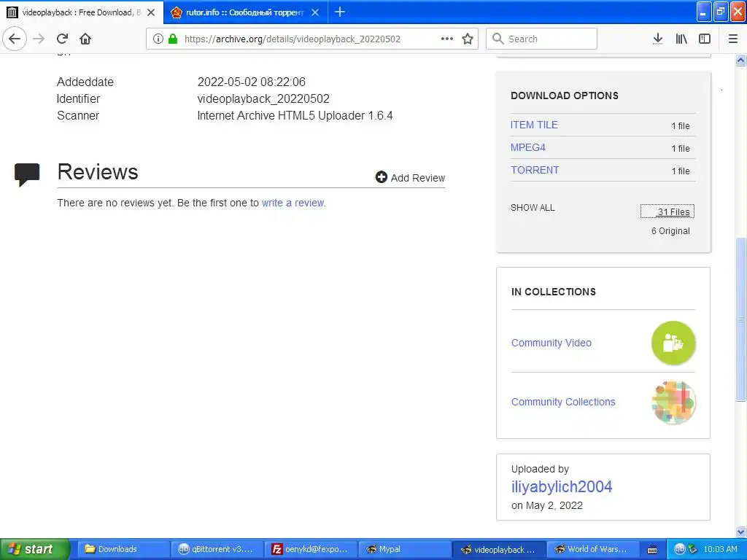This screenshot has height=560, width=747.
Task: Click the identifier value videoplayback_20220502
Action: 263,98
